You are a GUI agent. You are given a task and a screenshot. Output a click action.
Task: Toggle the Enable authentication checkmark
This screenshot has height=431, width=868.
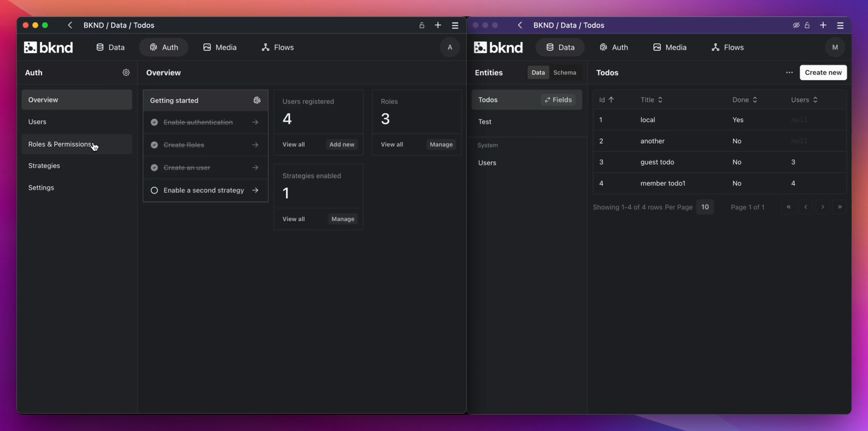154,122
